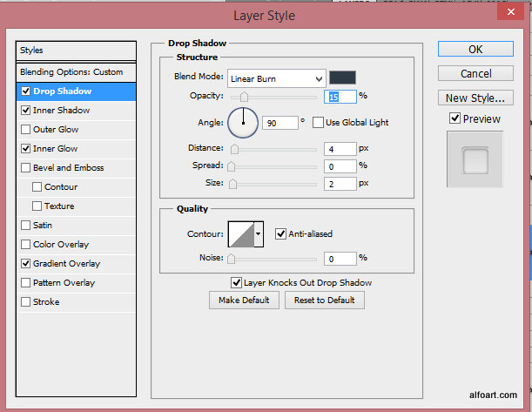Viewport: 532px width, 412px height.
Task: Select the Styles header item
Action: pos(77,51)
